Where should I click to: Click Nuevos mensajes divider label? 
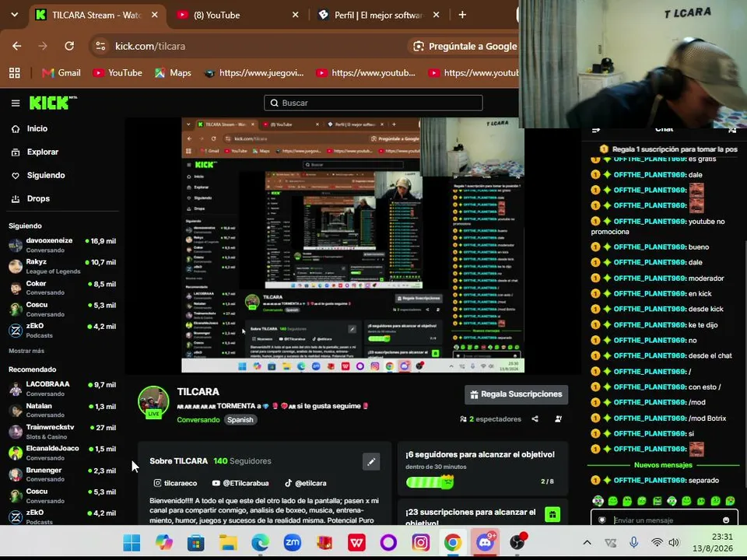point(663,465)
